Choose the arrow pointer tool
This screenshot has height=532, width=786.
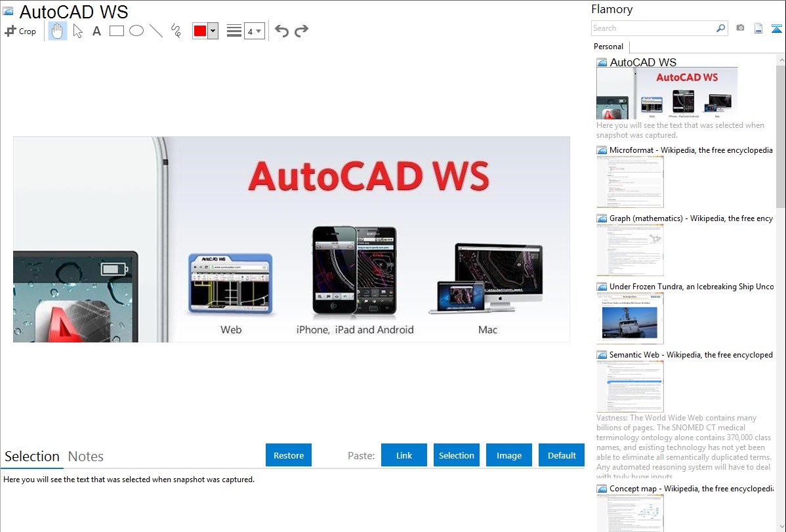coord(77,31)
